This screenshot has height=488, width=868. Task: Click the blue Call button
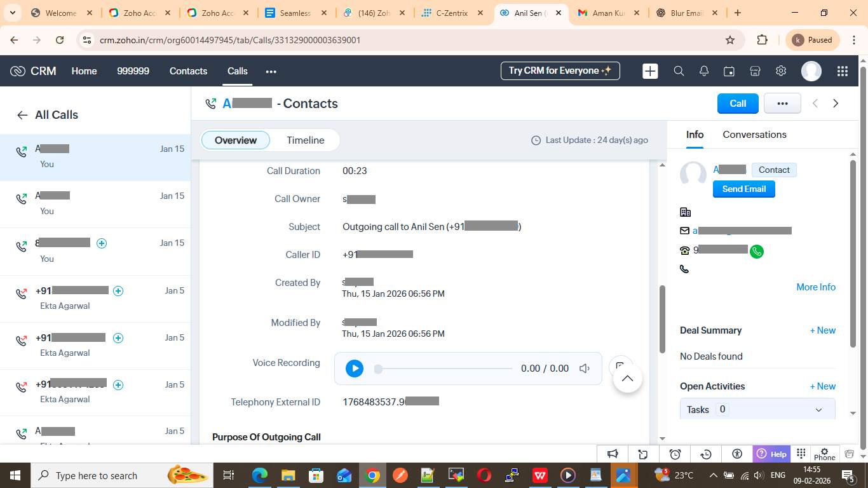pyautogui.click(x=737, y=104)
